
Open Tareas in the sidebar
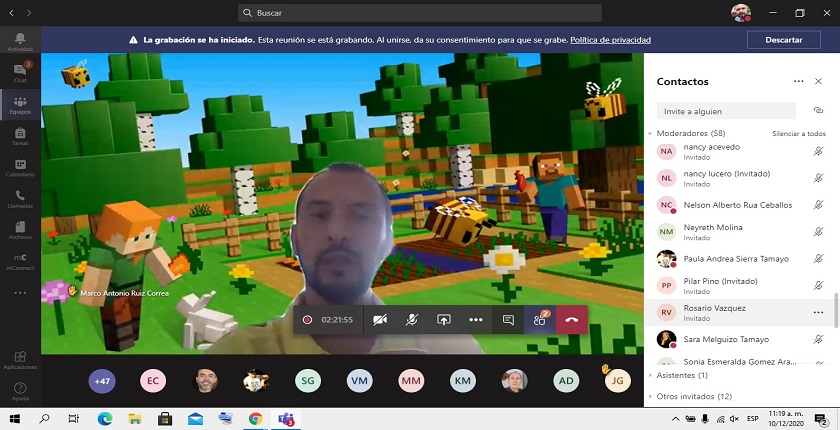pyautogui.click(x=20, y=136)
